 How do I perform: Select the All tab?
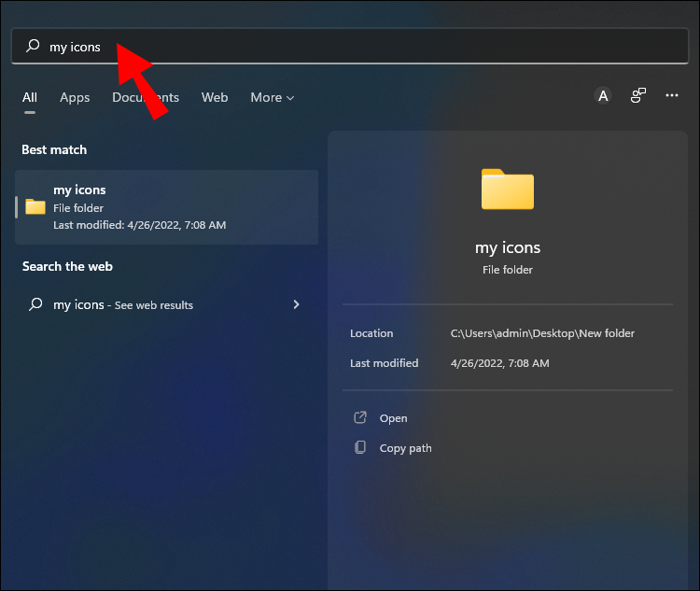30,97
